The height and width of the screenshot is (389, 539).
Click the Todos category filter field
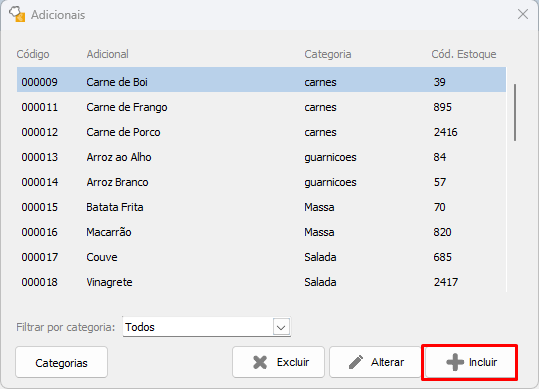[207, 327]
